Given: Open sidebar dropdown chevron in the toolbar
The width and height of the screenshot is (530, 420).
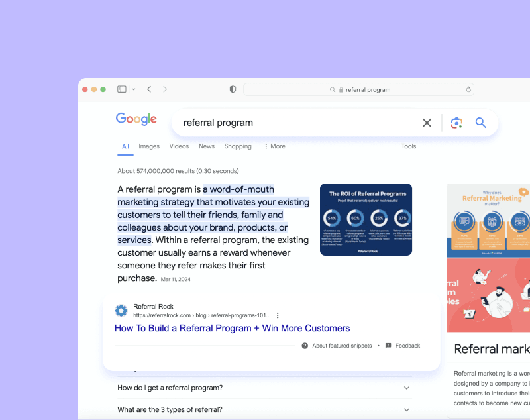Looking at the screenshot, I should 134,89.
